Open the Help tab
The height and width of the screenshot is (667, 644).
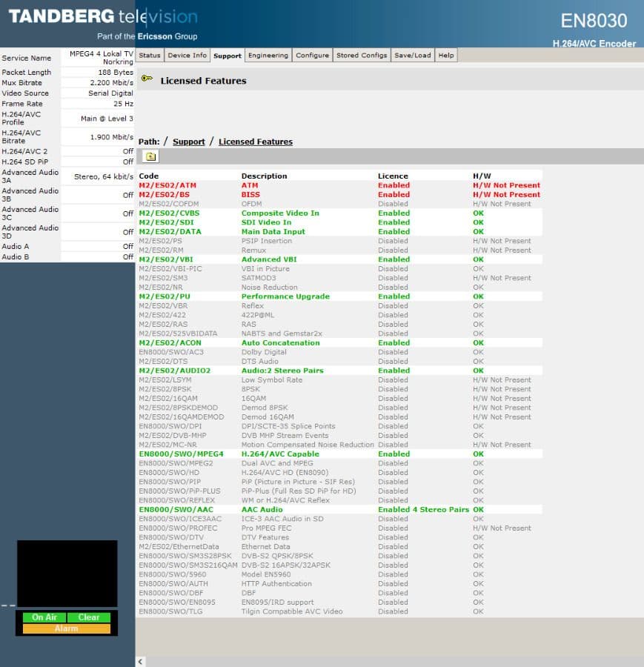coord(445,55)
